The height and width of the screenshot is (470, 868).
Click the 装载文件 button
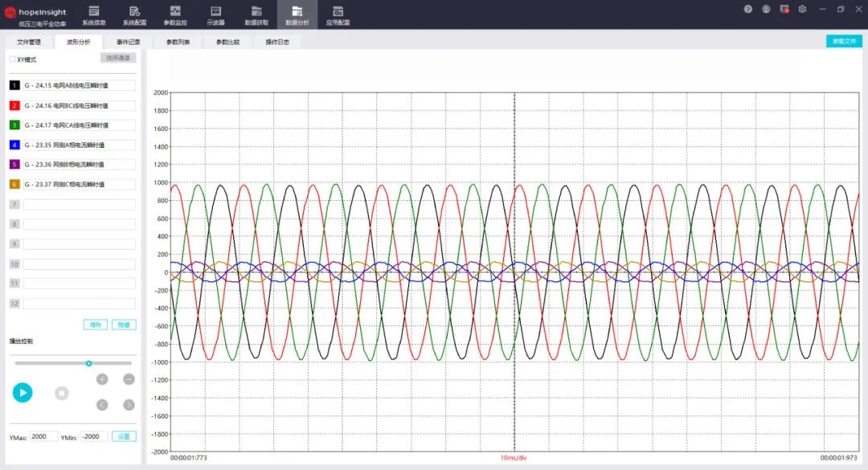(x=844, y=41)
